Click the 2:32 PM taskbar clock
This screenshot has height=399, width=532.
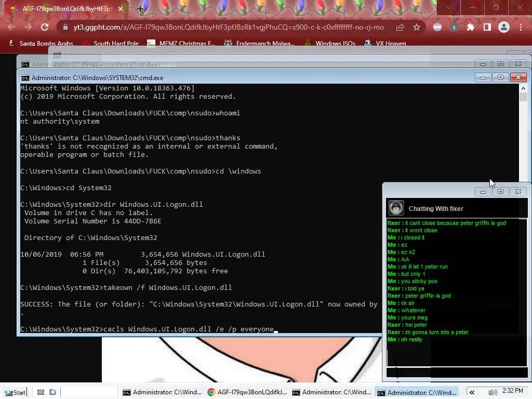pos(512,391)
